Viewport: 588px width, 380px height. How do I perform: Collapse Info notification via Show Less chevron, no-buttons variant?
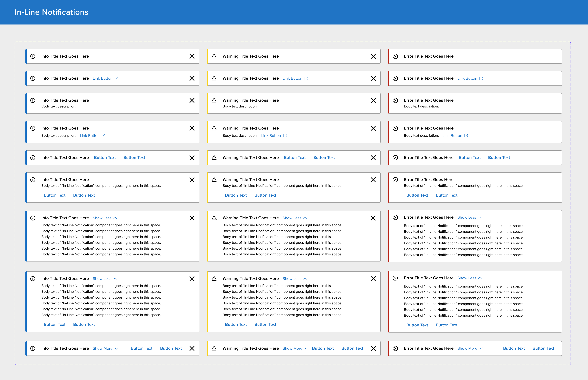[115, 218]
